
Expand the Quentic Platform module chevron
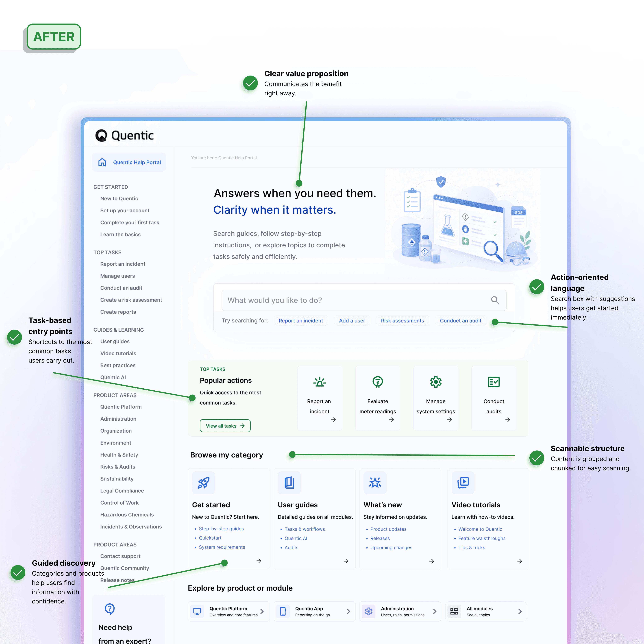262,611
